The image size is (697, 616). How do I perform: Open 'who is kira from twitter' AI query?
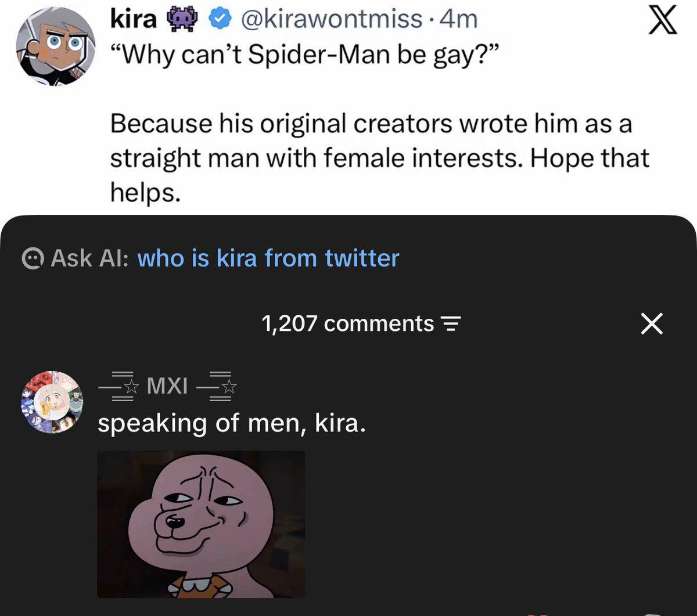pos(268,258)
